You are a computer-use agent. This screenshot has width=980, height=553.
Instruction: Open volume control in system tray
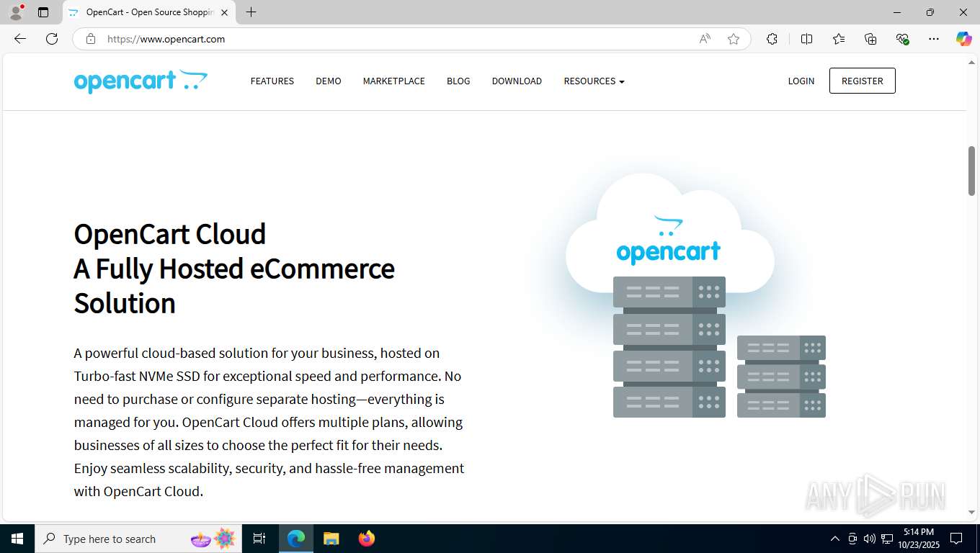pyautogui.click(x=869, y=539)
